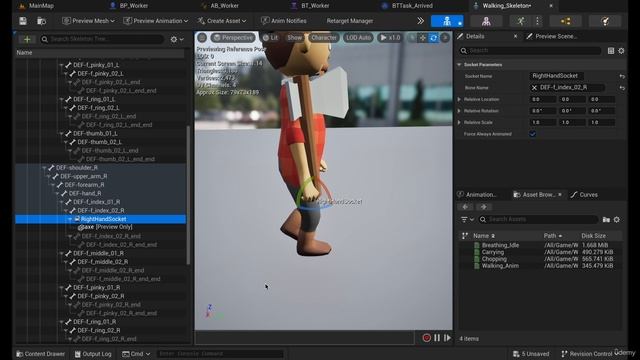Screen dimensions: 640x360
Task: Open the Animation mode running-figure icon
Action: coord(521,21)
